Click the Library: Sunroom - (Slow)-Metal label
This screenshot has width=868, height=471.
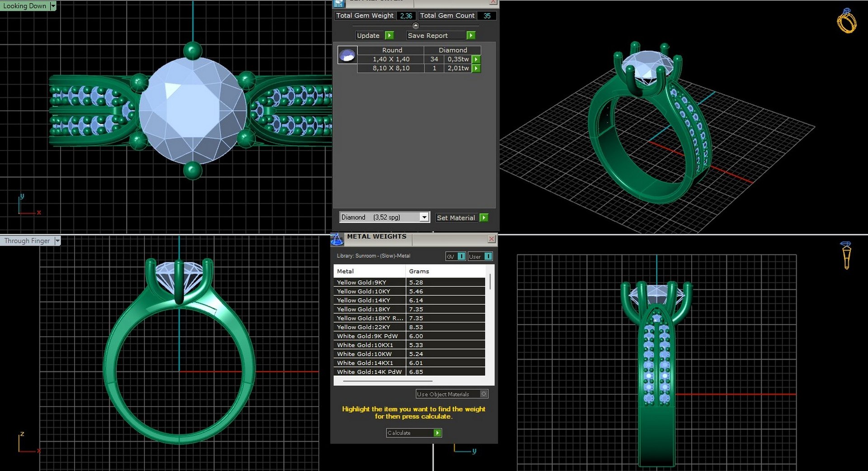(x=373, y=256)
